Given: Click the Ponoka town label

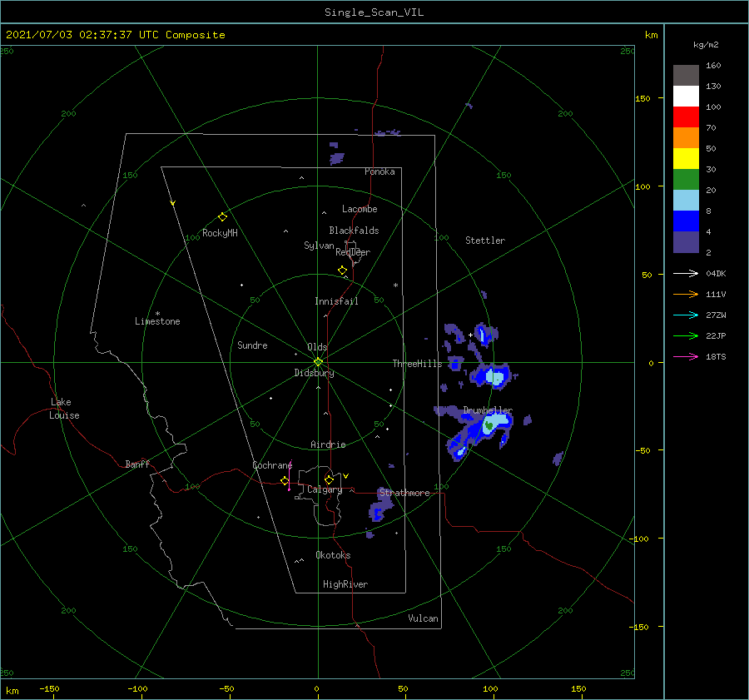Looking at the screenshot, I should point(379,171).
